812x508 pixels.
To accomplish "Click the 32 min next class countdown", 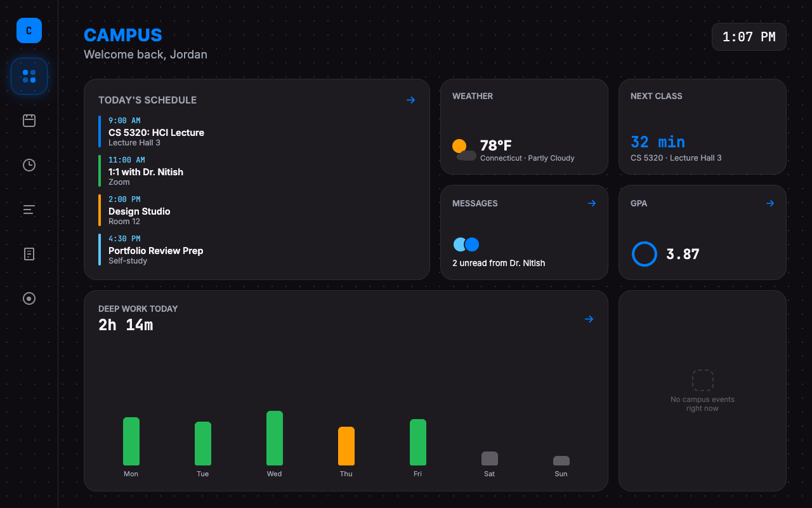I will click(658, 142).
